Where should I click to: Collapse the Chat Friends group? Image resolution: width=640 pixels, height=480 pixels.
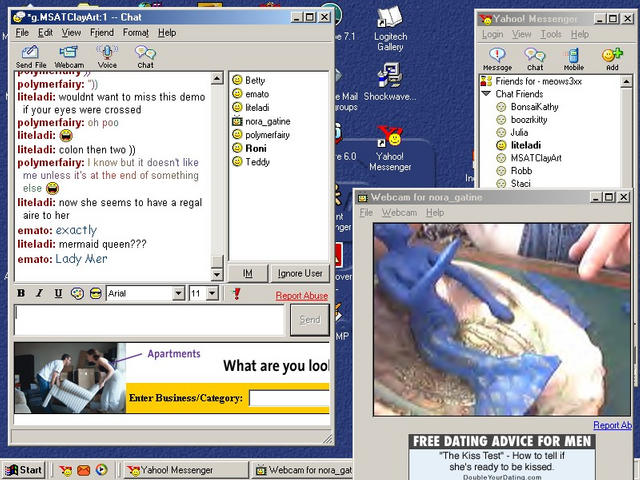point(486,94)
